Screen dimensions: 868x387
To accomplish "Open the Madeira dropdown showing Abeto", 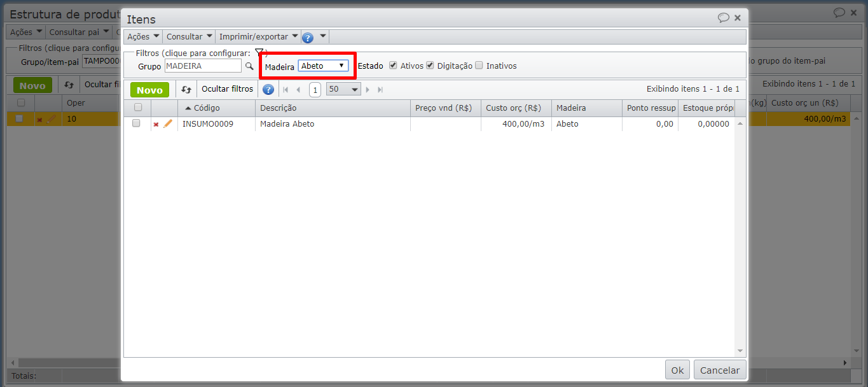I will pyautogui.click(x=323, y=66).
